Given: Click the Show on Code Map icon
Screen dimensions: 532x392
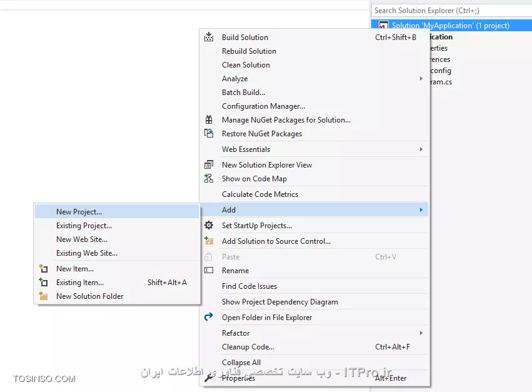Looking at the screenshot, I should click(x=209, y=179).
